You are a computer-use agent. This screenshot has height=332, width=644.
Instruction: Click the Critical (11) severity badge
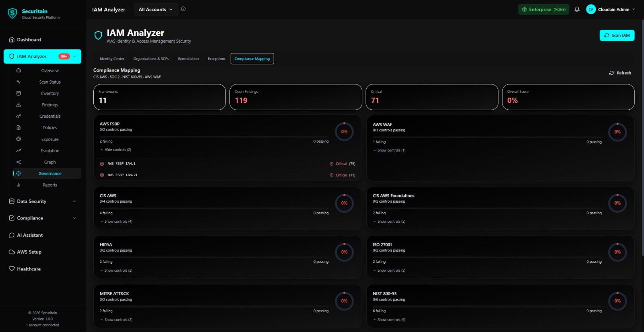343,175
